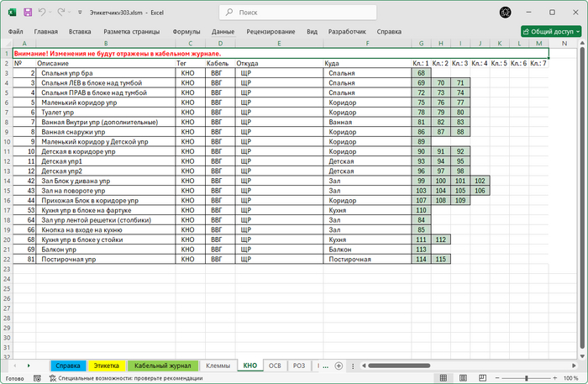Click the Save icon in title bar
Viewport: 588px width, 384px height.
(x=28, y=13)
